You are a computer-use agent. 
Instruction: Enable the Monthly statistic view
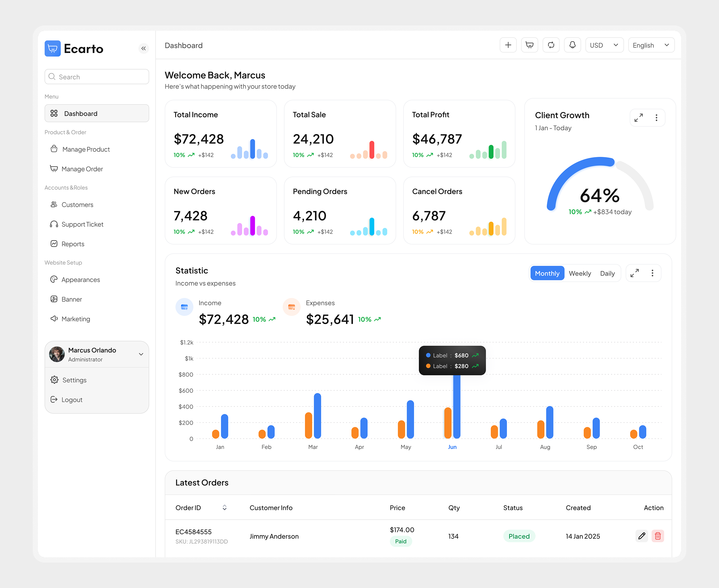[547, 273]
